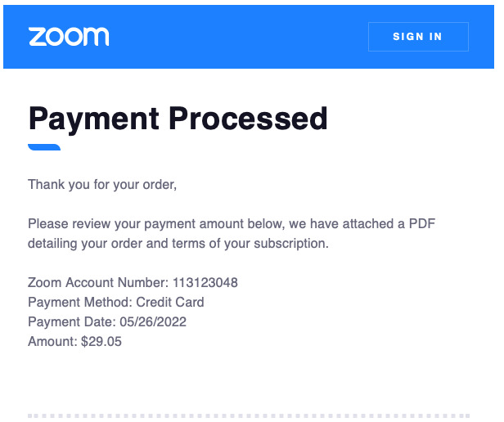
Task: Click the "Thank you for your order" text
Action: pyautogui.click(x=102, y=185)
